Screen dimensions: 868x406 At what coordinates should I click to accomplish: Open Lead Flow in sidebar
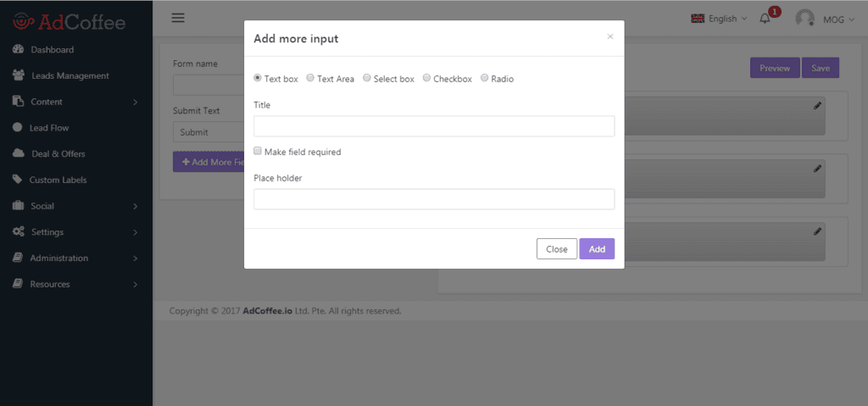pos(75,127)
